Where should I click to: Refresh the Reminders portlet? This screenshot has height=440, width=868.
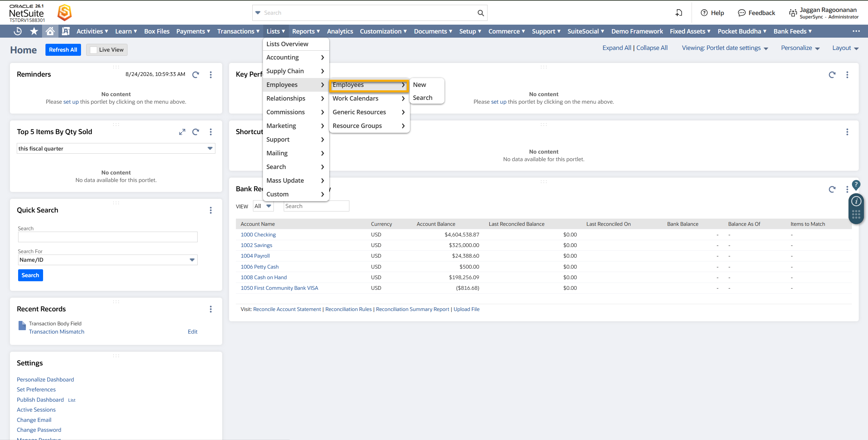pyautogui.click(x=196, y=75)
